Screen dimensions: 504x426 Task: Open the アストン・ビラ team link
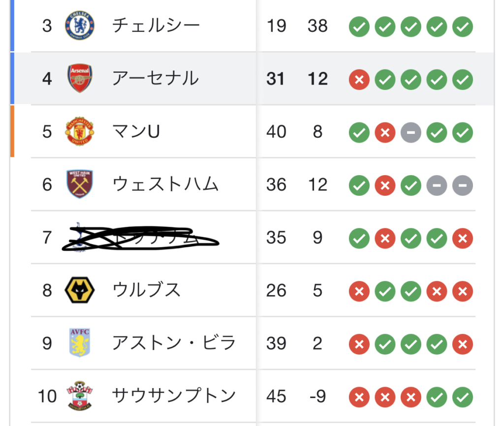pyautogui.click(x=174, y=343)
